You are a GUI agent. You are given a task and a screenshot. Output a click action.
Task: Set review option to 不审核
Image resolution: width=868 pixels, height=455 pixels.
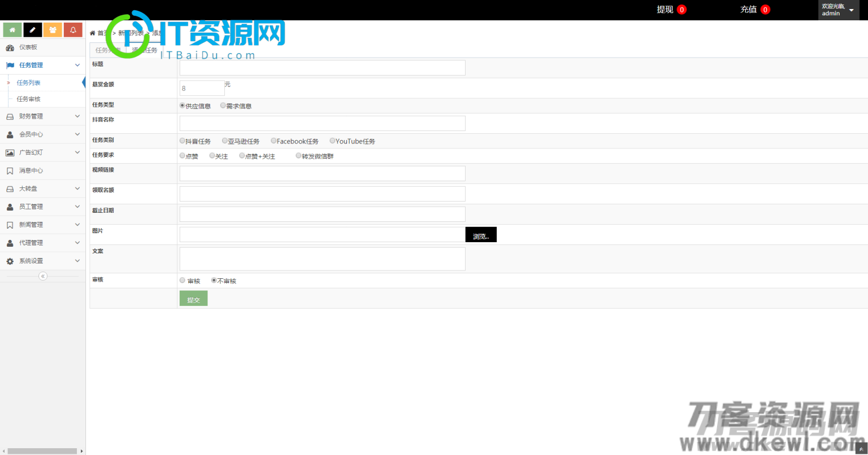(x=214, y=281)
